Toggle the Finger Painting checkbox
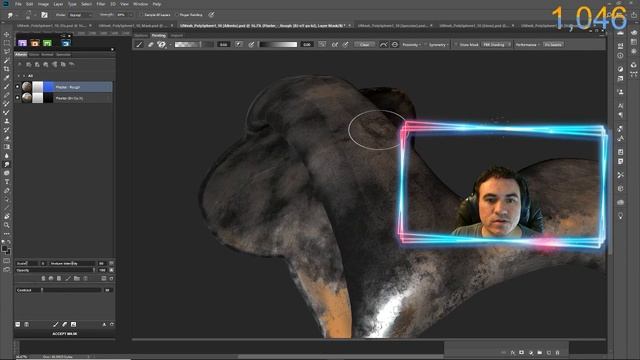The height and width of the screenshot is (360, 640). [x=177, y=15]
